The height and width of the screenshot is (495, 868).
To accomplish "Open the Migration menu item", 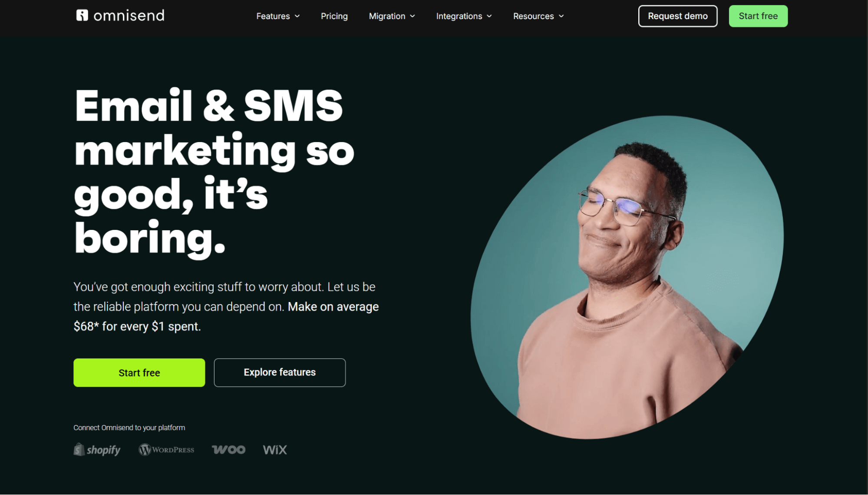I will click(x=387, y=16).
